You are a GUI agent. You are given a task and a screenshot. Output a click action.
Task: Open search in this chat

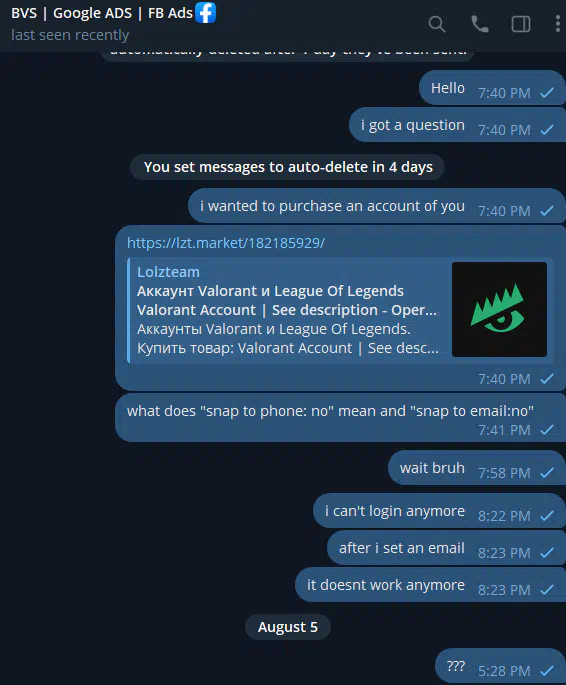click(x=437, y=24)
